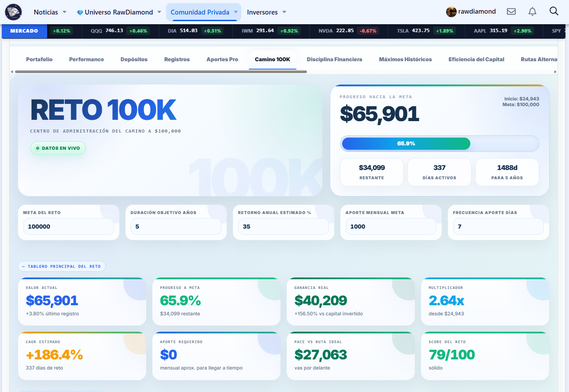Expand the Comunidad Privada dropdown arrow
The width and height of the screenshot is (569, 392).
tap(236, 12)
